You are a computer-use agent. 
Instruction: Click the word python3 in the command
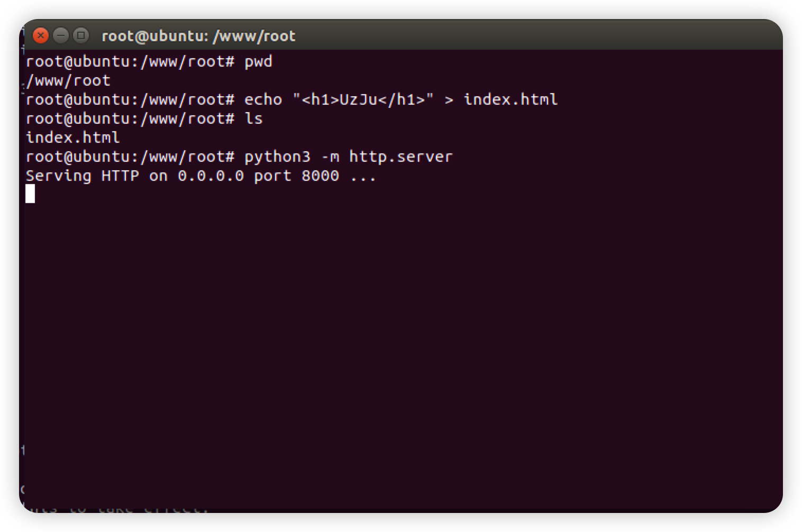pyautogui.click(x=277, y=157)
